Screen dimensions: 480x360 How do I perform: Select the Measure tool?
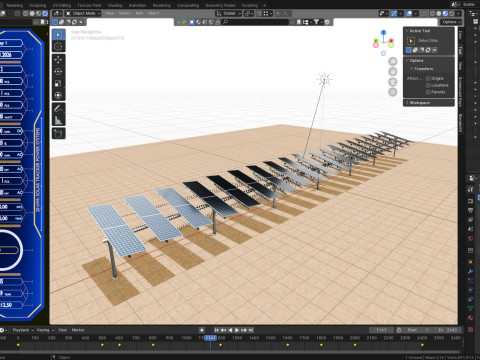coord(59,120)
